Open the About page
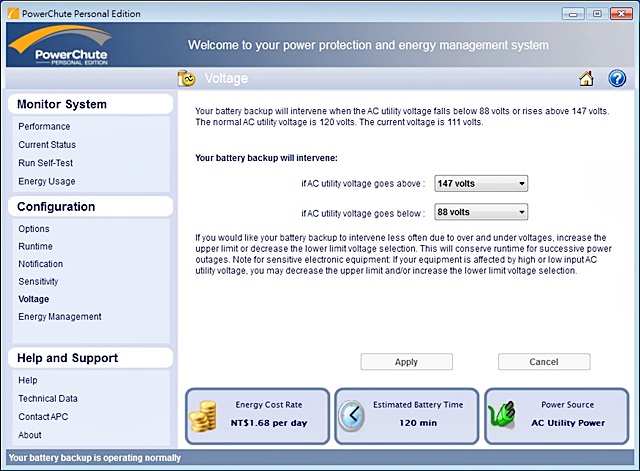 coord(29,435)
